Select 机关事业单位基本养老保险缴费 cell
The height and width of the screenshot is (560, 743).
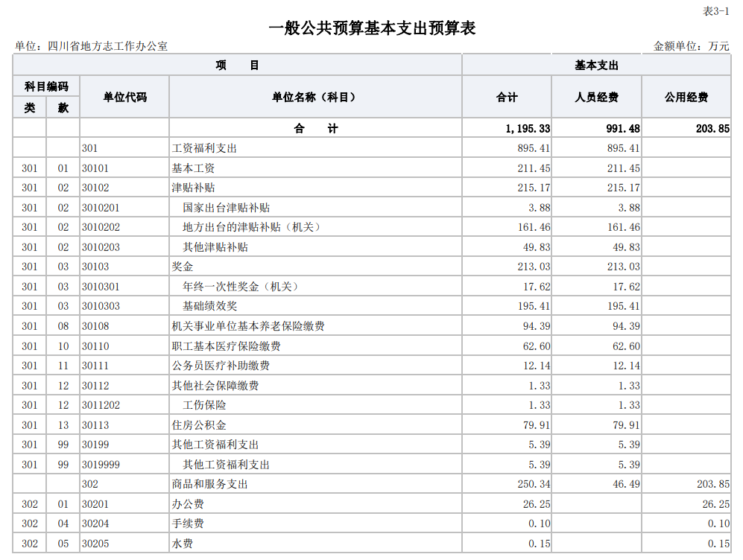pos(248,326)
